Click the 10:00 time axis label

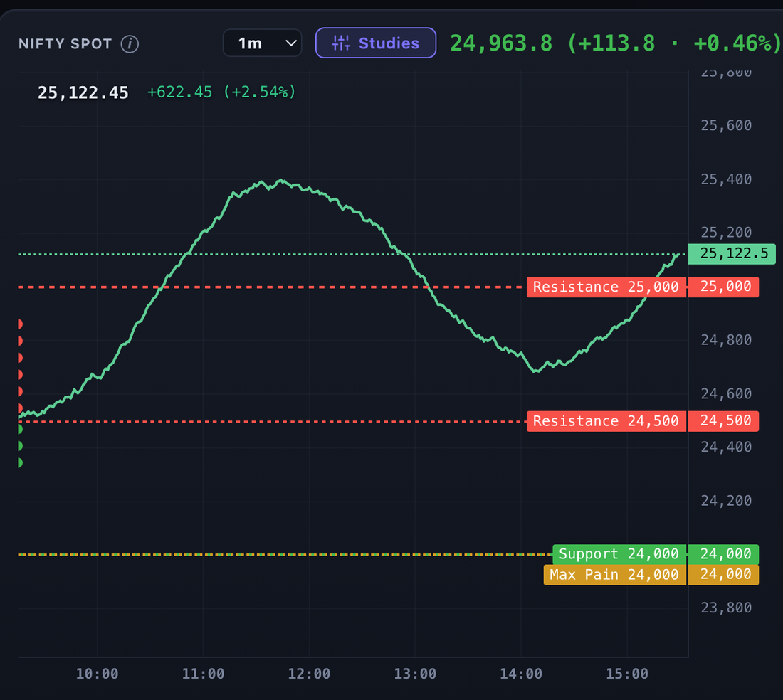click(x=97, y=674)
